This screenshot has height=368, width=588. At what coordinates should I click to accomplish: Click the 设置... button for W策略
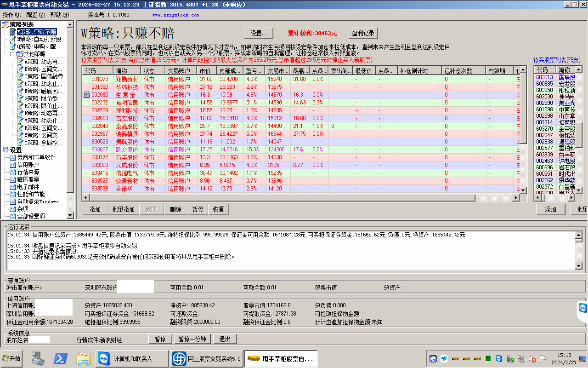[258, 33]
